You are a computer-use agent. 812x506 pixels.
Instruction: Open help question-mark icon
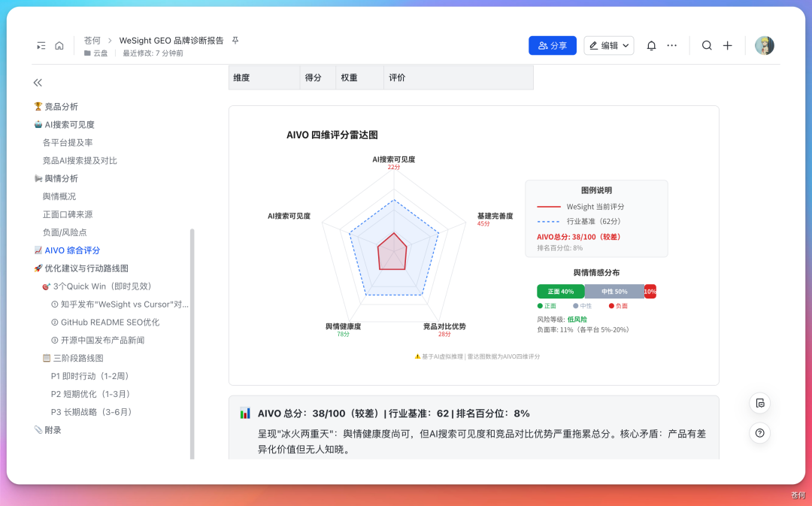(759, 433)
